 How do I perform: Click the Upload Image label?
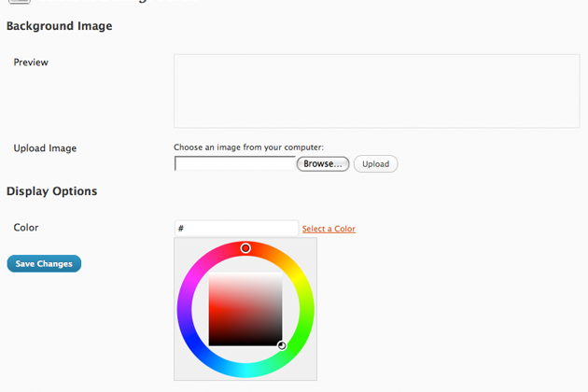(45, 148)
